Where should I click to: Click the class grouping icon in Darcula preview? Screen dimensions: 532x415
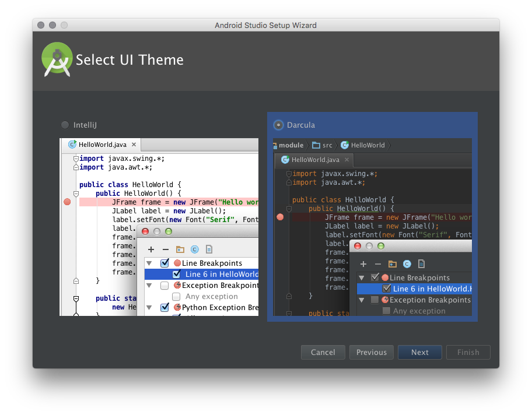(407, 264)
